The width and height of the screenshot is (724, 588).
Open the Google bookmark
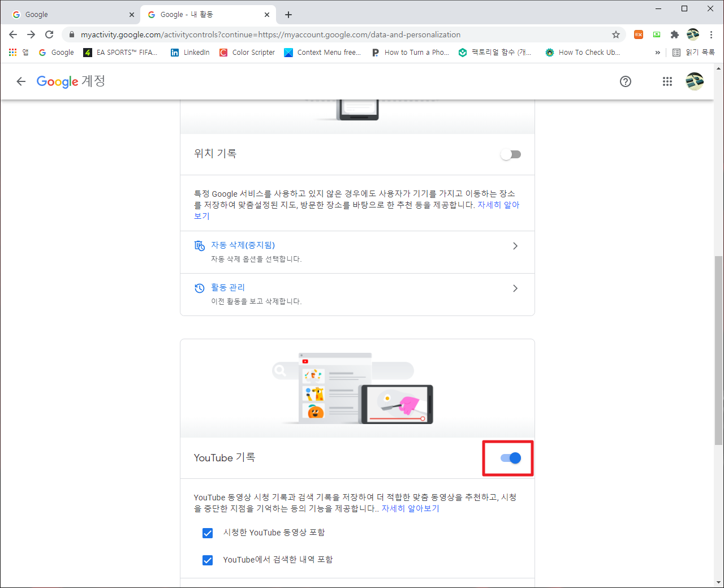[56, 52]
